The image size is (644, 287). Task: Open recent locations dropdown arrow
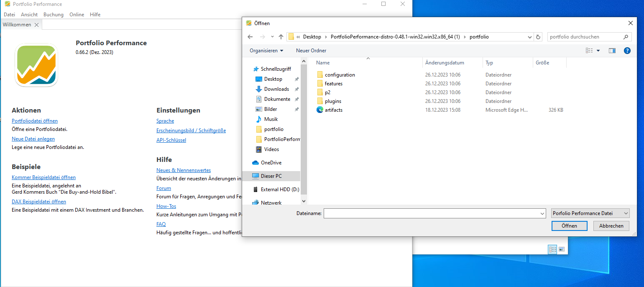[272, 37]
